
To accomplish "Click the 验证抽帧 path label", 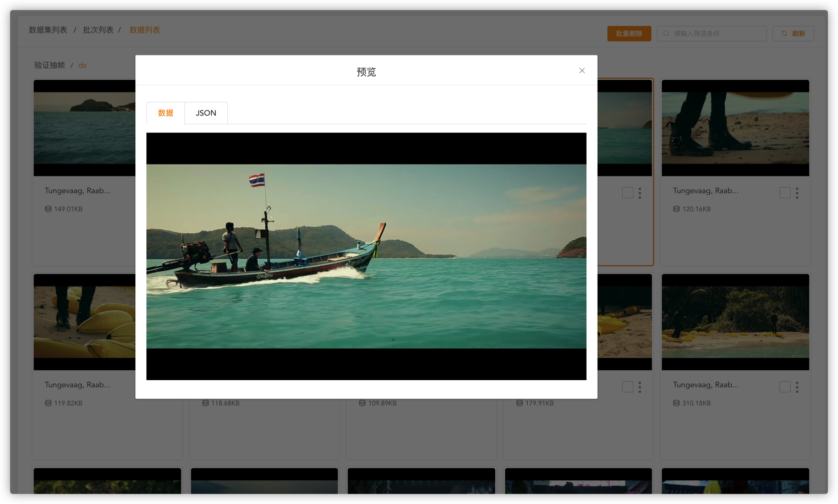I will [50, 65].
